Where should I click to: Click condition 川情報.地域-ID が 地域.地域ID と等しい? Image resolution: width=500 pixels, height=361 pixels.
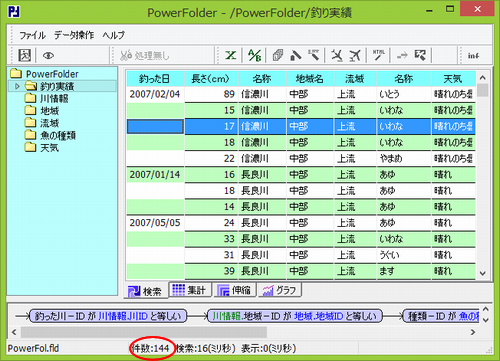point(295,316)
